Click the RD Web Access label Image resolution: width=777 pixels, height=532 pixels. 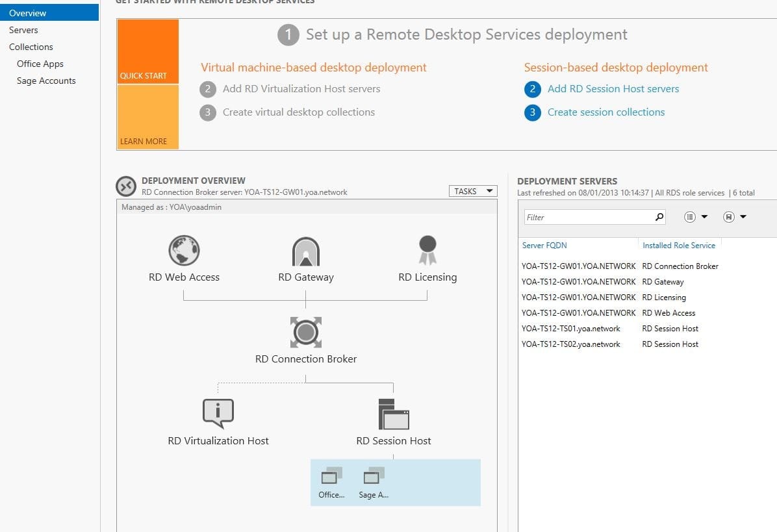(x=184, y=277)
